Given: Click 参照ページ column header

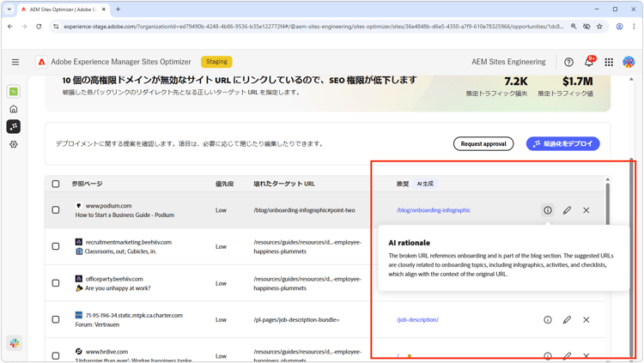Looking at the screenshot, I should pos(87,184).
